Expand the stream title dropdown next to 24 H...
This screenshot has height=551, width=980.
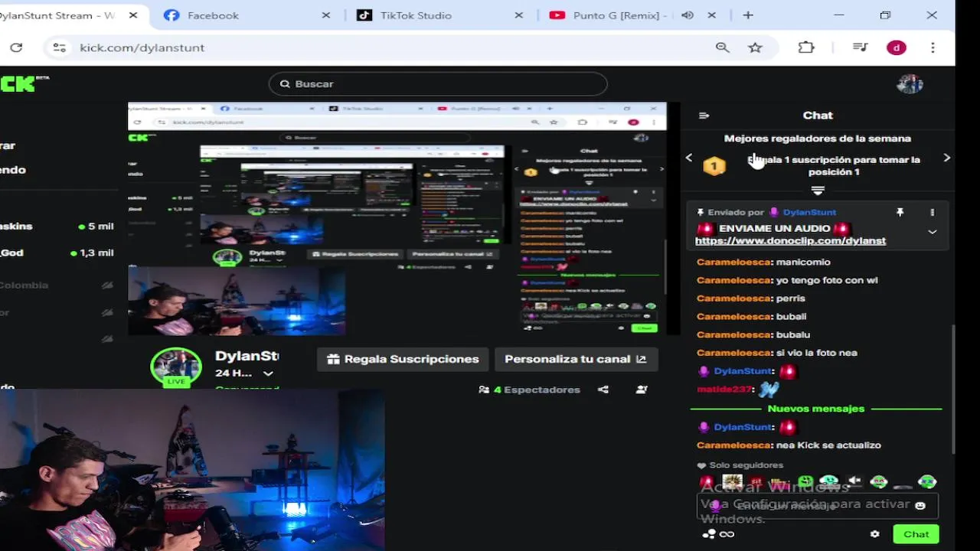(268, 373)
